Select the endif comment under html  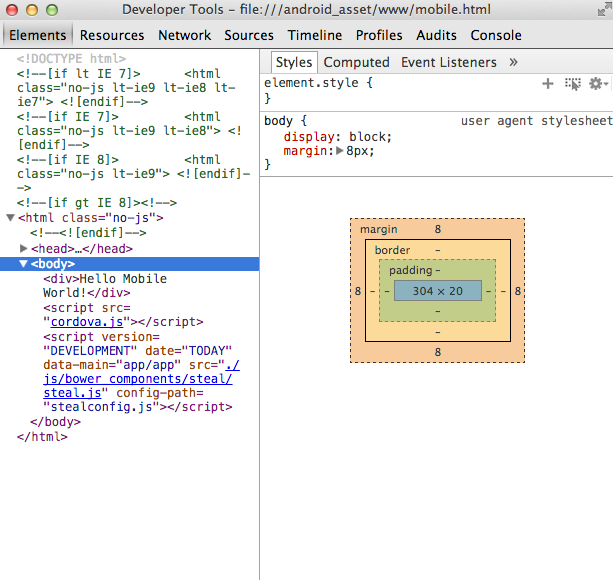(88, 233)
